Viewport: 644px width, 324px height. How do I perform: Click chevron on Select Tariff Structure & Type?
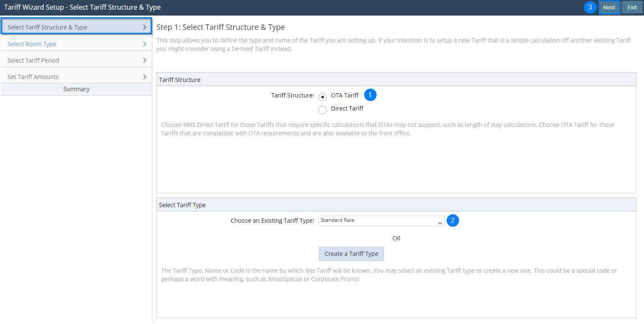pos(145,27)
